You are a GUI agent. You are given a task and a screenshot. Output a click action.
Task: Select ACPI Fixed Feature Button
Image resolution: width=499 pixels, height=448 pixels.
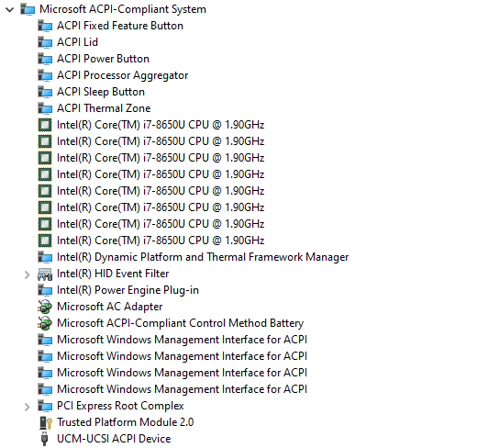pyautogui.click(x=120, y=26)
